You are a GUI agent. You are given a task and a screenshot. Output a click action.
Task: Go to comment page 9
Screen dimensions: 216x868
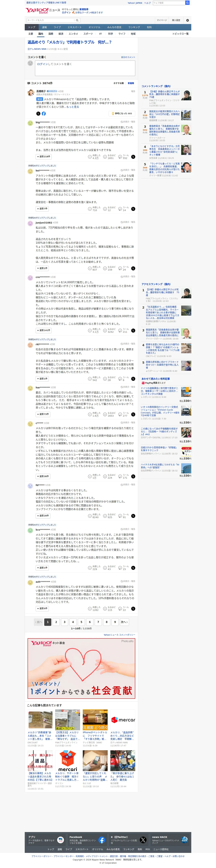pos(115,622)
